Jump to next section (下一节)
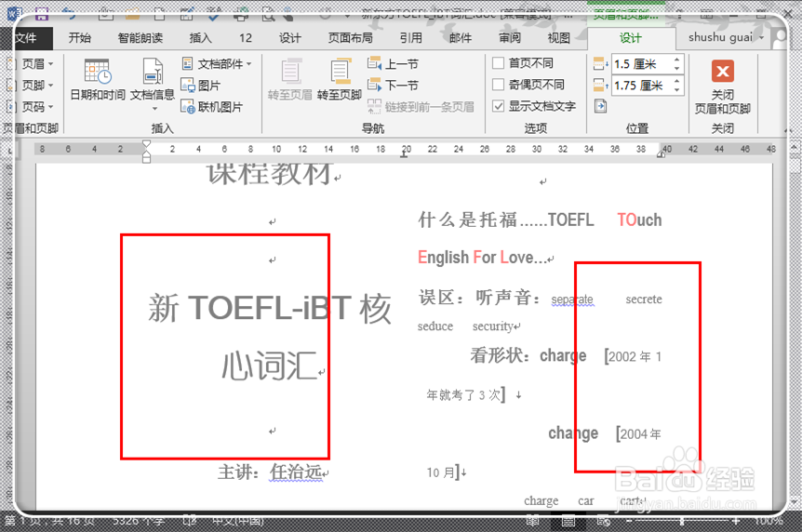Viewport: 802px width, 532px height. coord(393,85)
